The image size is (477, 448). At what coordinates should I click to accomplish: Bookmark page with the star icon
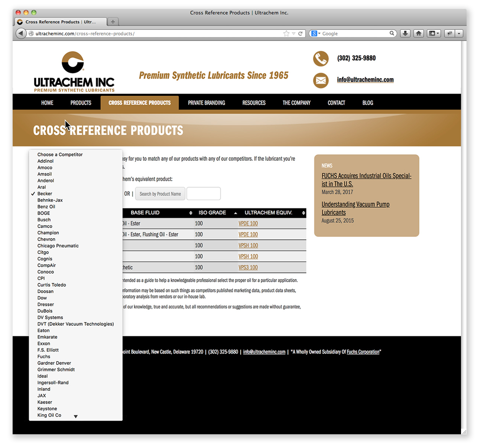286,33
